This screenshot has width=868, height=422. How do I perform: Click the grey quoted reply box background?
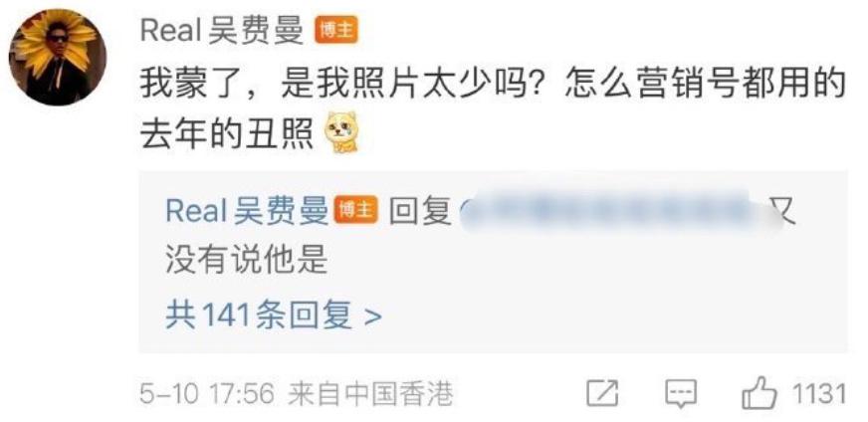click(493, 262)
